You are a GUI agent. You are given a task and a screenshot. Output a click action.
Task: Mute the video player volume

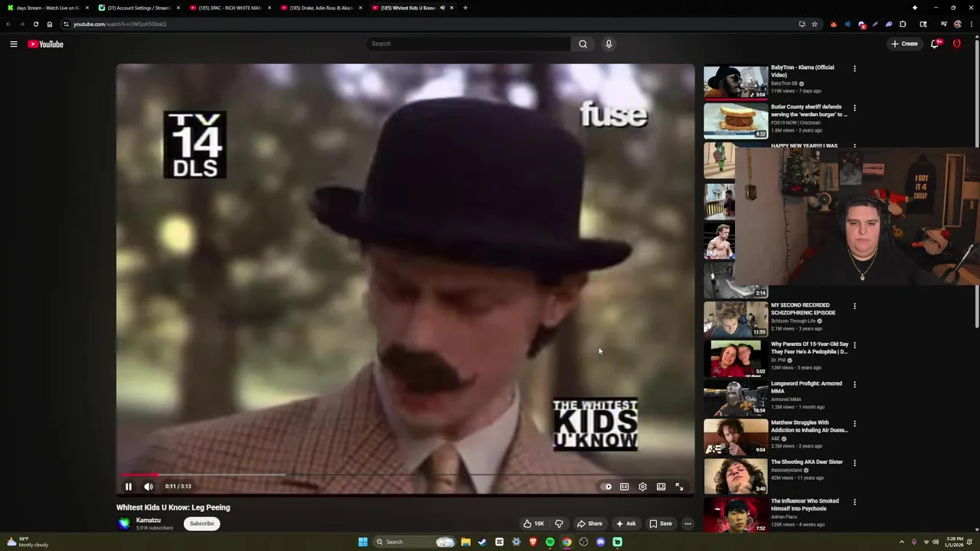(149, 487)
